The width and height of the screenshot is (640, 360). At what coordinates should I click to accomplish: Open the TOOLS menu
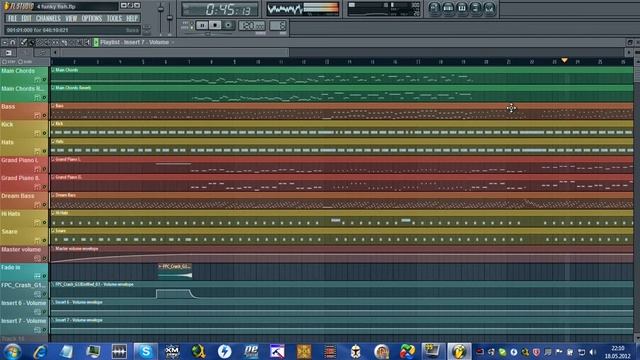point(114,18)
